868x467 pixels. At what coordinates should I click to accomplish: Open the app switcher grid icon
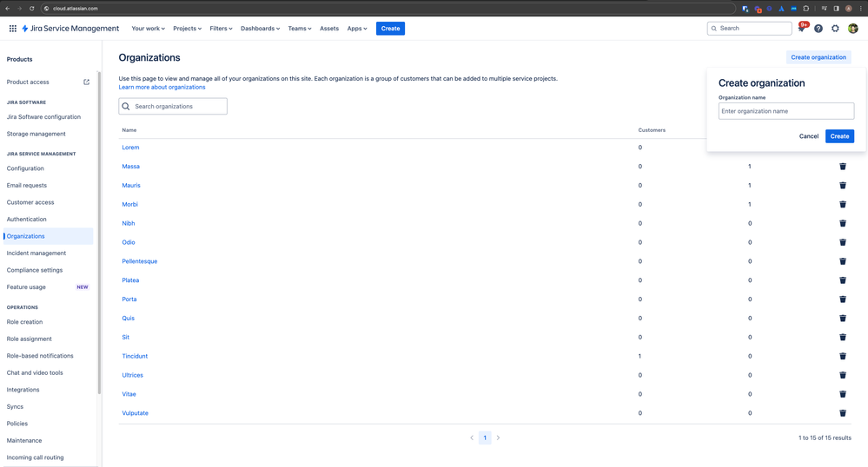coord(13,29)
